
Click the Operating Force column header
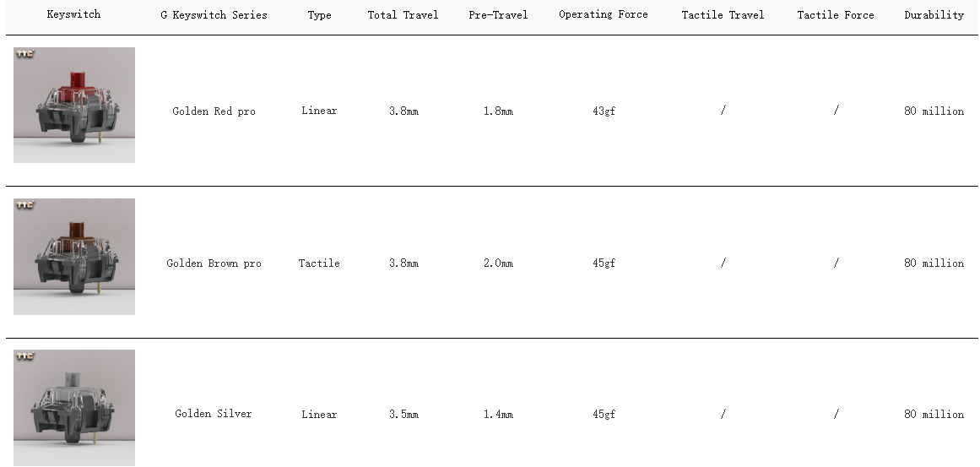(x=604, y=15)
